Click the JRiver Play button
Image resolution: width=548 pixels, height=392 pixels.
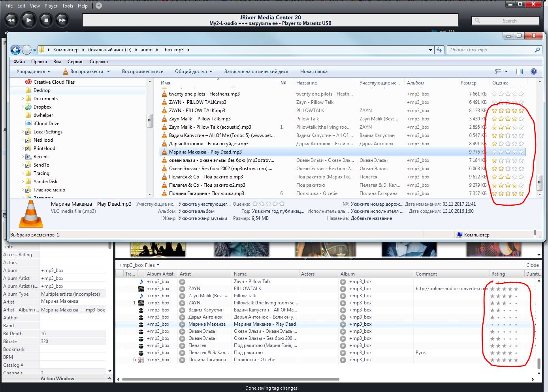(x=28, y=20)
